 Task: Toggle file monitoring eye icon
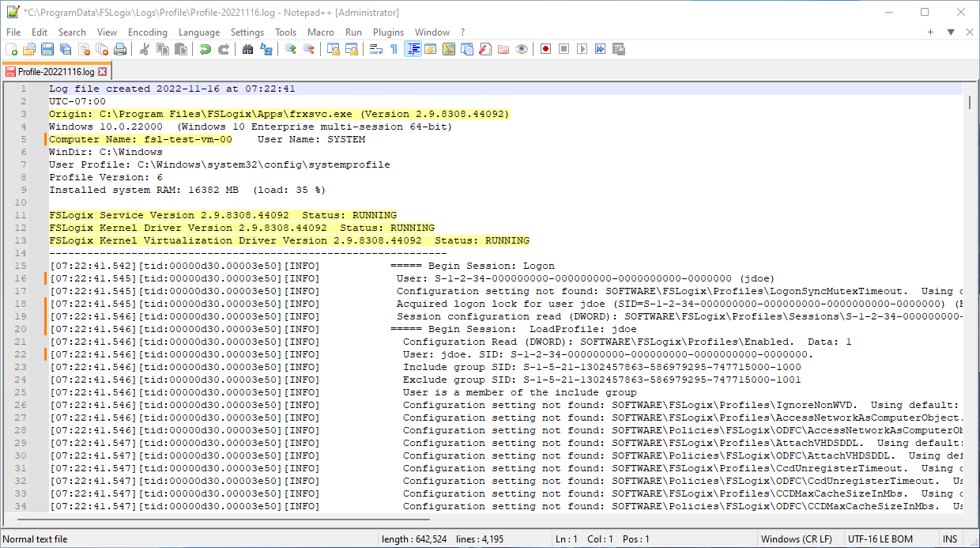pos(522,49)
